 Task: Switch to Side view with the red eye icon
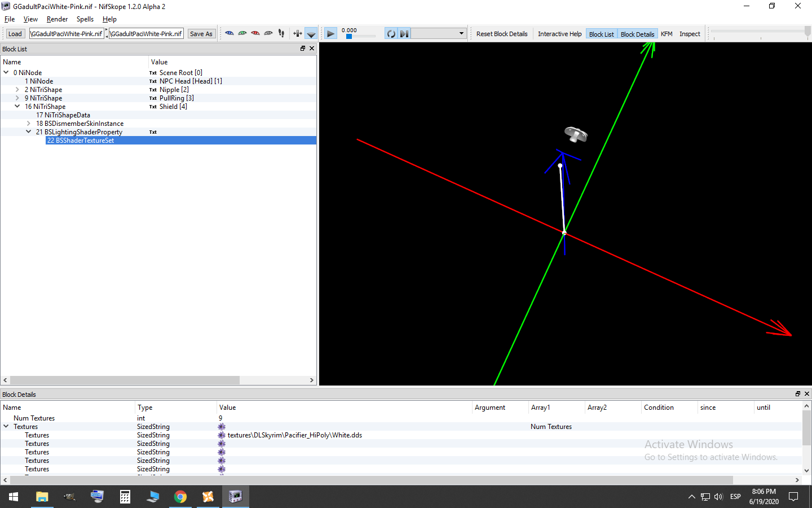point(255,33)
